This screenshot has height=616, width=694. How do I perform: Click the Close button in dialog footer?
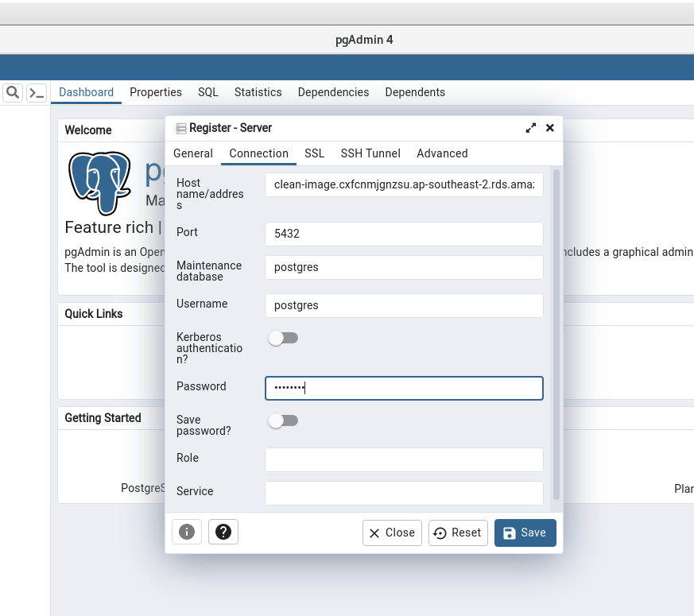[x=392, y=533]
